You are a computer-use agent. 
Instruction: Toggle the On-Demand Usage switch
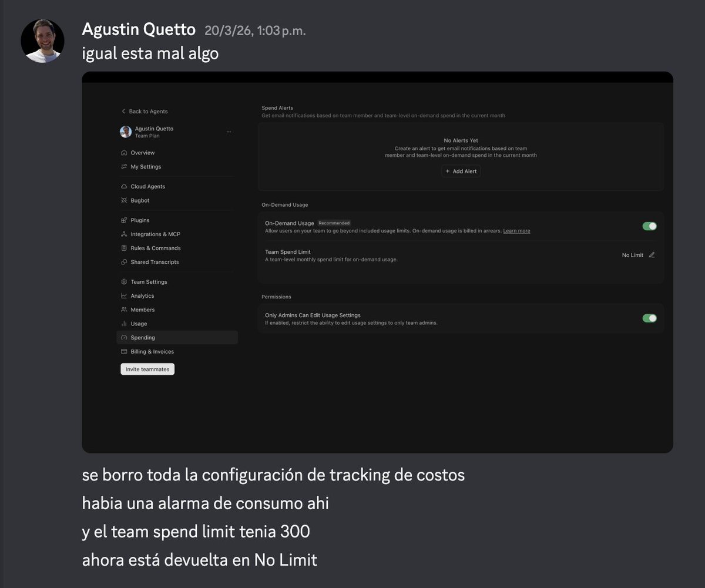tap(649, 226)
